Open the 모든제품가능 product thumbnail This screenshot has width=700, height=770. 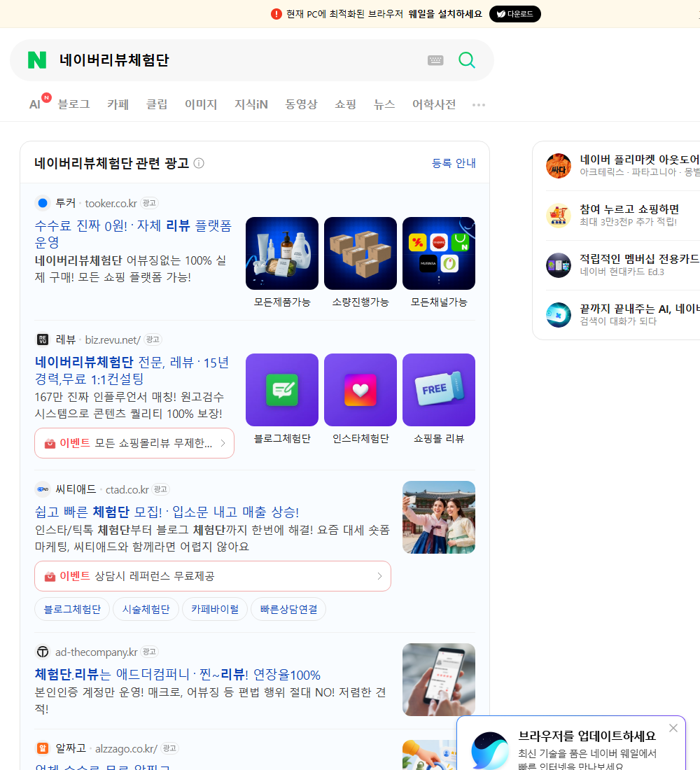point(282,253)
